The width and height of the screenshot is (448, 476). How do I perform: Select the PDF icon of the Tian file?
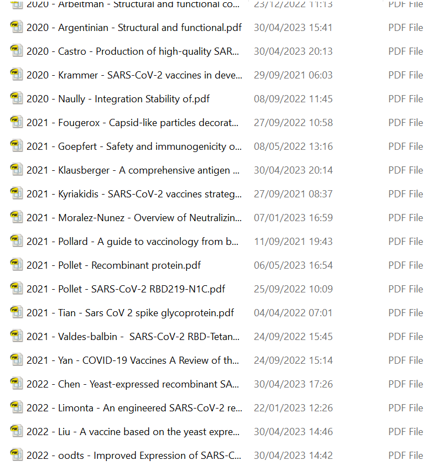click(17, 312)
